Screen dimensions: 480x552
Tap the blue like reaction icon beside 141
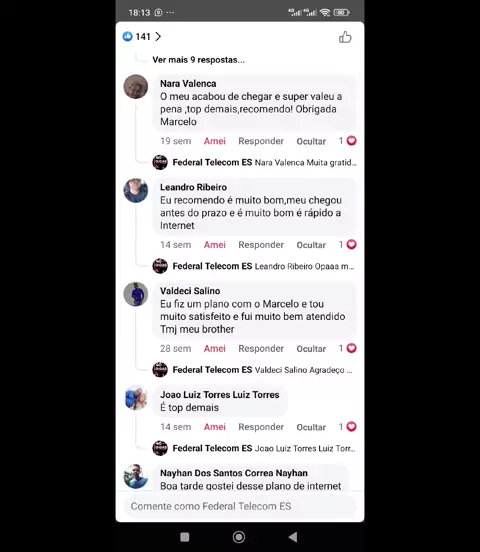tap(127, 36)
